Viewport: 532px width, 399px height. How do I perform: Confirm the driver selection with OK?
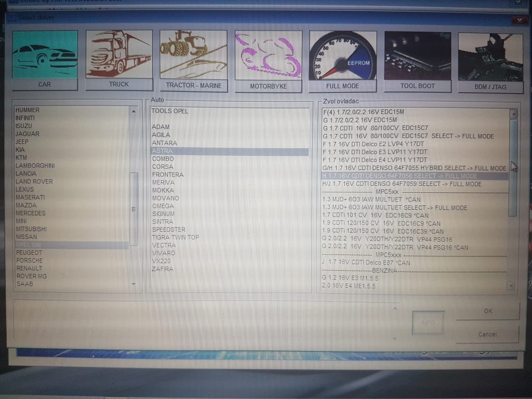point(488,311)
